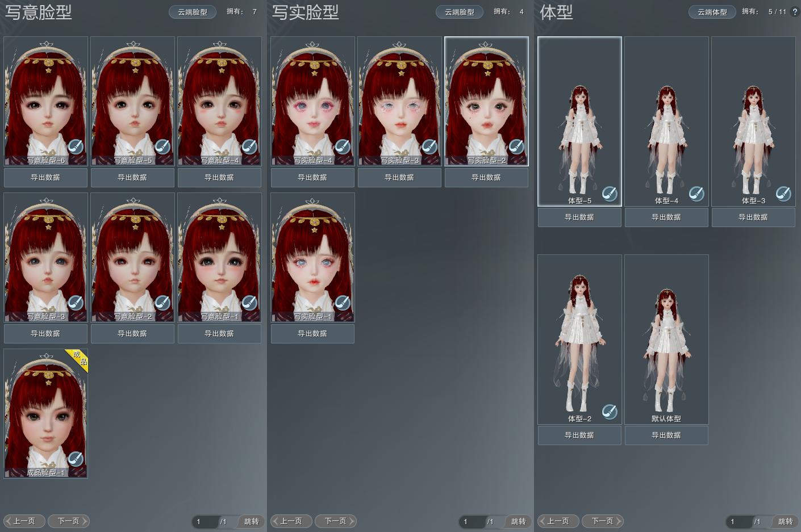Click page number field in 写实脸型 panel
Image resolution: width=801 pixels, height=532 pixels.
(472, 521)
